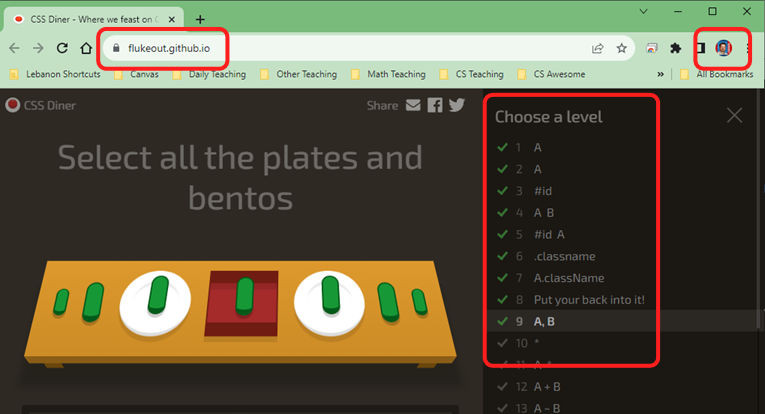The image size is (765, 414).
Task: Switch to the CSS Diner tab
Action: coord(90,19)
